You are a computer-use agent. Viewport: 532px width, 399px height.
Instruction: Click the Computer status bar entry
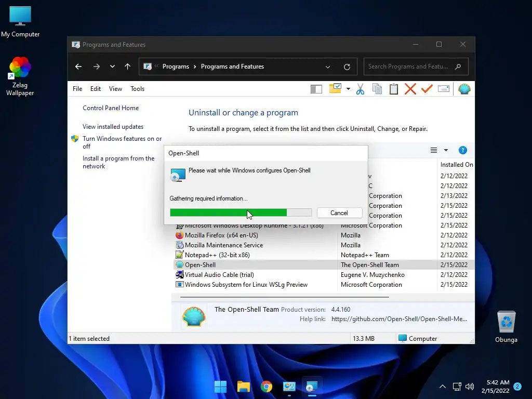(418, 339)
